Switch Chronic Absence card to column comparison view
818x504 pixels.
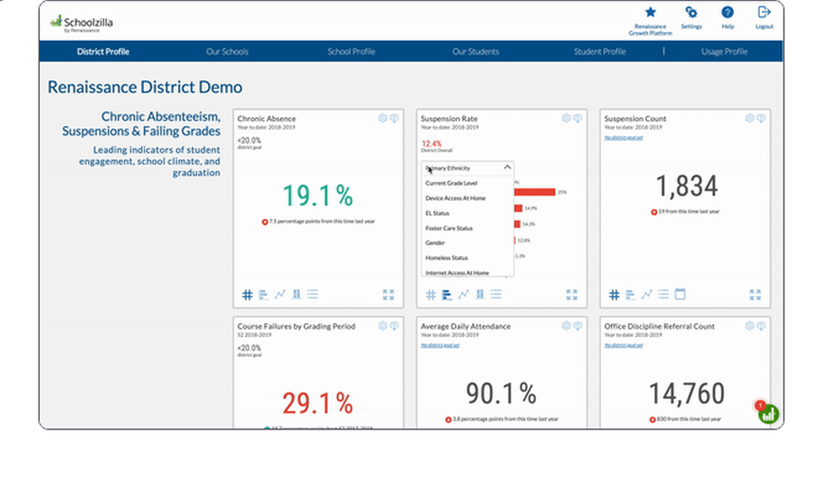[296, 295]
